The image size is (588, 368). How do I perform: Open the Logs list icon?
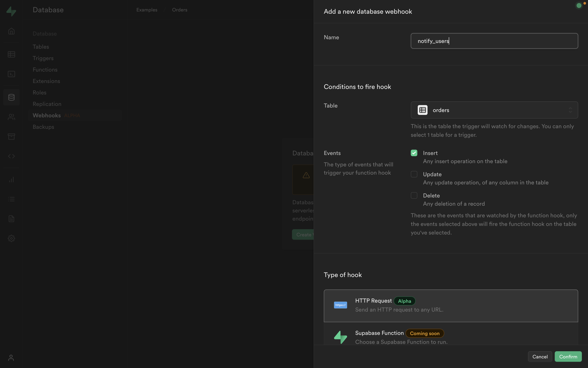coord(11,199)
